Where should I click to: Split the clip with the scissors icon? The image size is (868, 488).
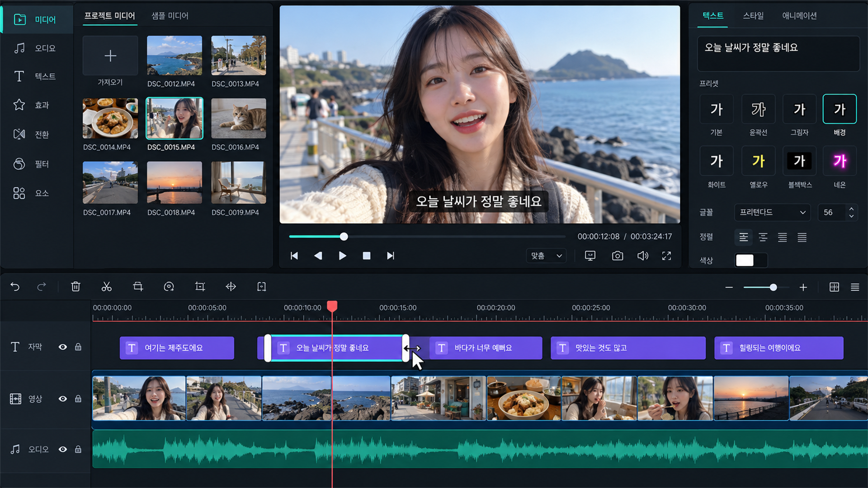(106, 287)
